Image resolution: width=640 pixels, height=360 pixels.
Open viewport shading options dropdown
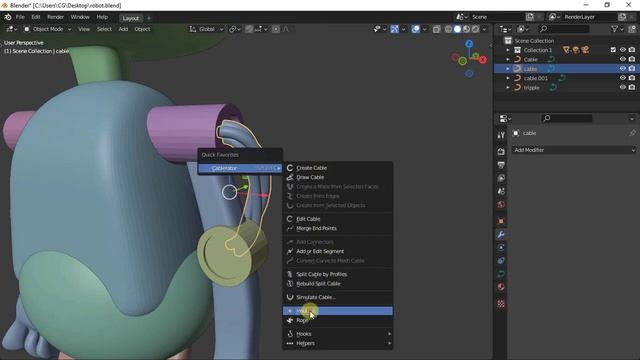pos(484,29)
